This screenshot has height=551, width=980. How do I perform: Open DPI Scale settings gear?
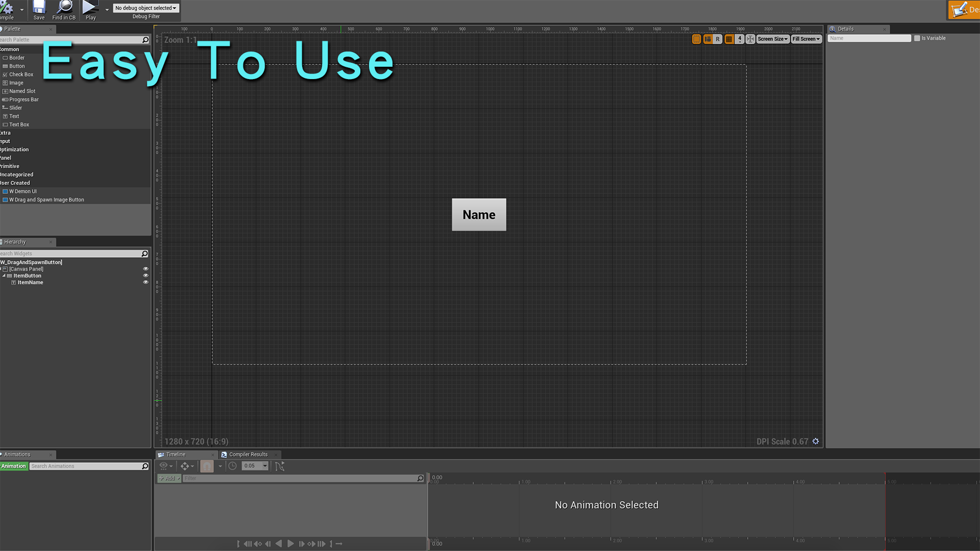816,441
